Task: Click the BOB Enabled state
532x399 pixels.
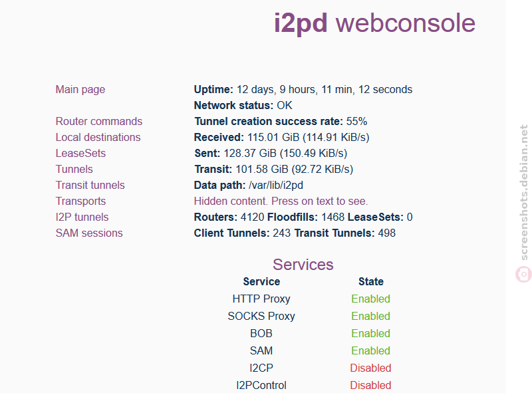Action: pos(370,334)
